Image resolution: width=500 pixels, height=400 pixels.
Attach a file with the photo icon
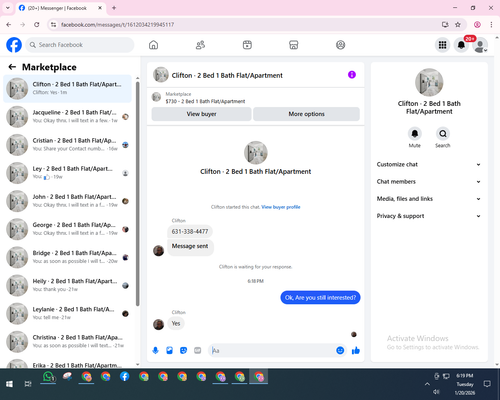point(169,350)
